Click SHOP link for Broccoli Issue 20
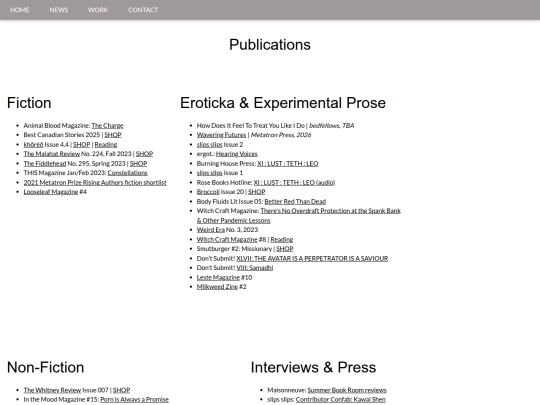This screenshot has height=405, width=540. (257, 192)
